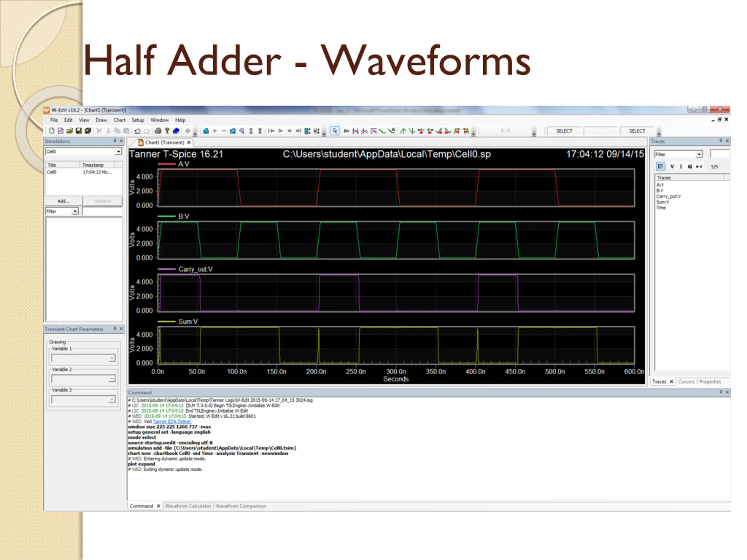Select the text label annotation tool
The image size is (747, 560).
(346, 131)
